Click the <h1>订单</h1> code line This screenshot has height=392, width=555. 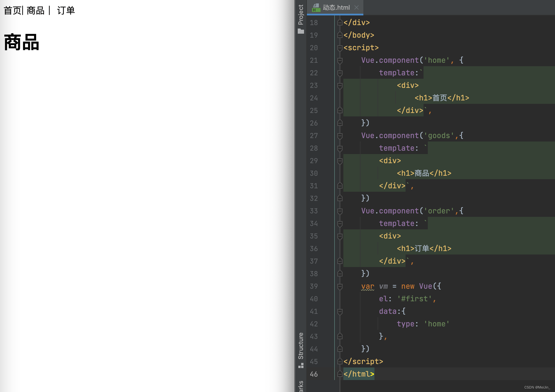tap(424, 248)
